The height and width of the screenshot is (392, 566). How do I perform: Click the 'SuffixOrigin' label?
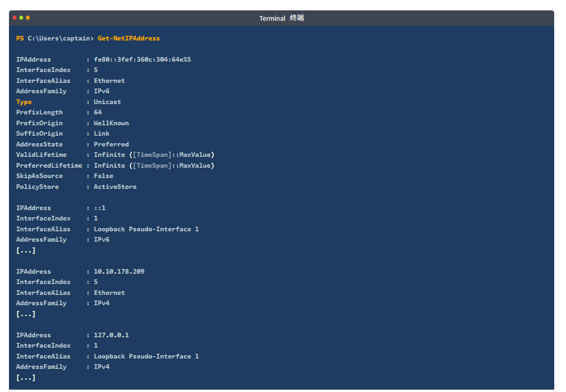(40, 133)
